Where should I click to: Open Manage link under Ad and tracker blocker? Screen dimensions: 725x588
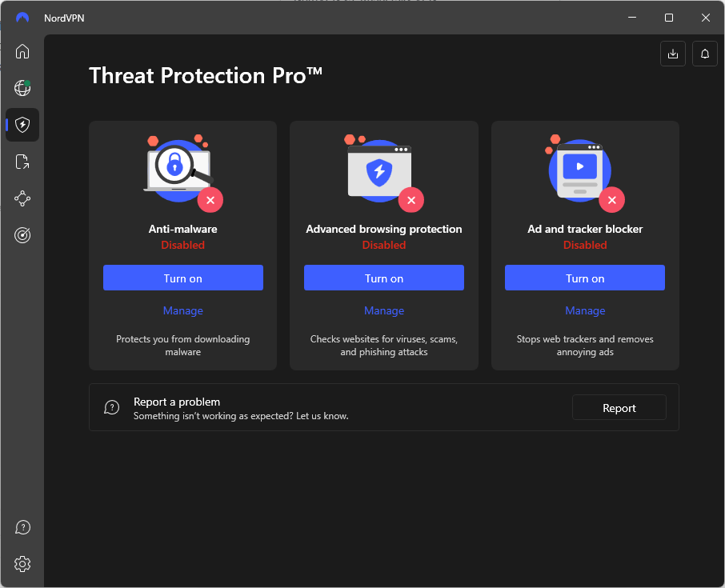[x=585, y=310]
